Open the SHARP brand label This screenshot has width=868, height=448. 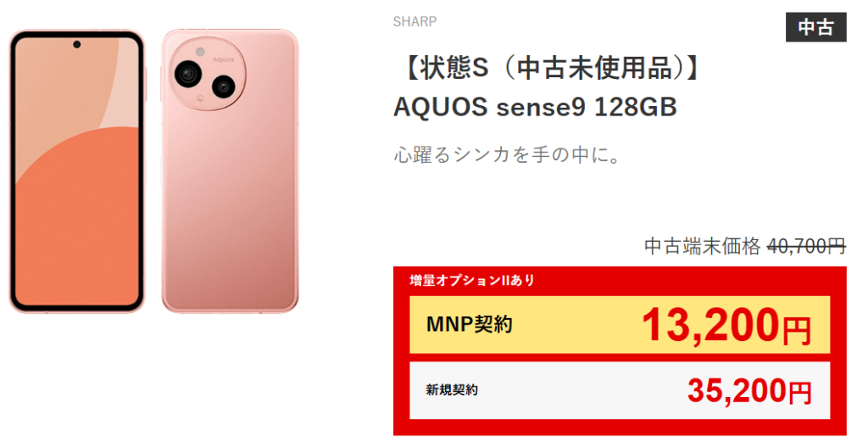pyautogui.click(x=415, y=21)
